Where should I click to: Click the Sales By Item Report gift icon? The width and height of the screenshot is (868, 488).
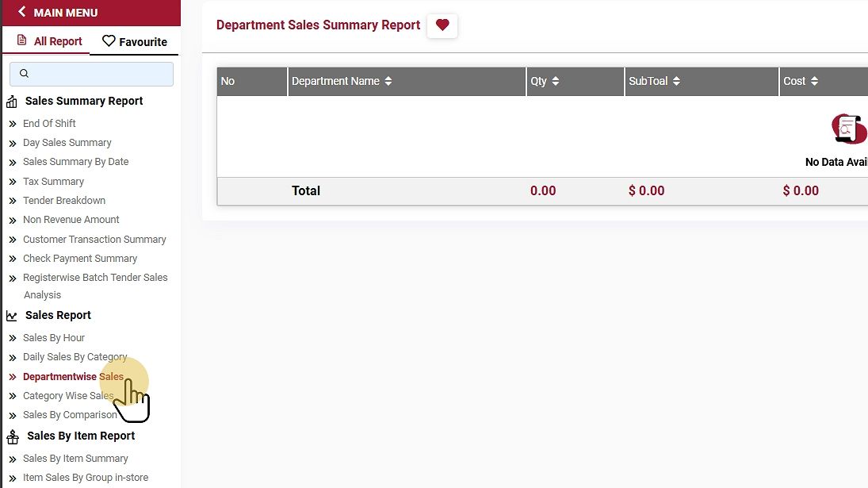coord(12,437)
